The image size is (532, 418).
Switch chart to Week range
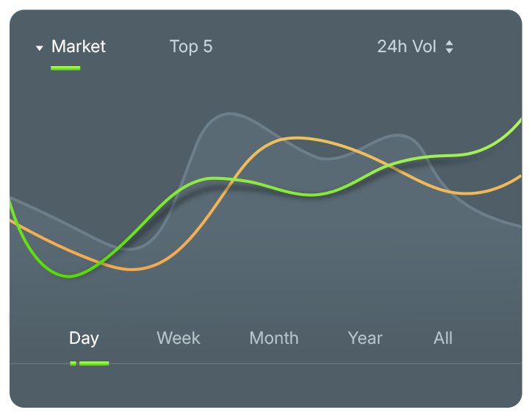pyautogui.click(x=178, y=338)
